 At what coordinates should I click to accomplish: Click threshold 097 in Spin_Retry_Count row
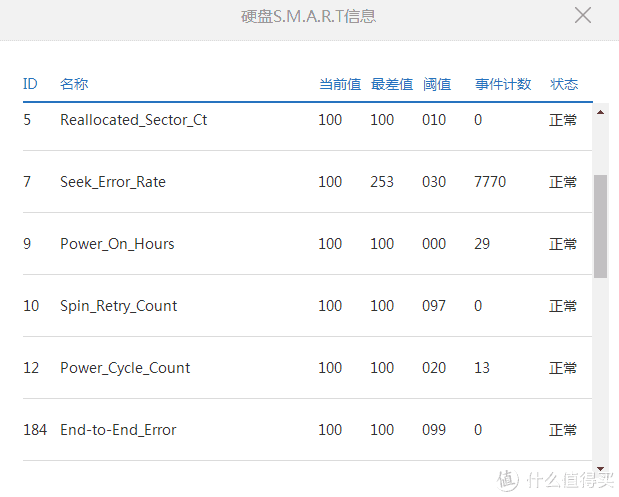434,306
